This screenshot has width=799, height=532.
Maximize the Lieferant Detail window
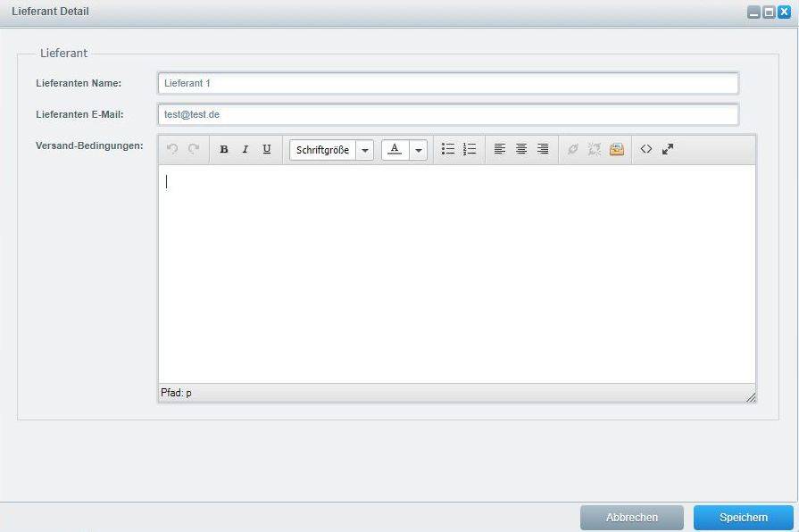coord(769,12)
